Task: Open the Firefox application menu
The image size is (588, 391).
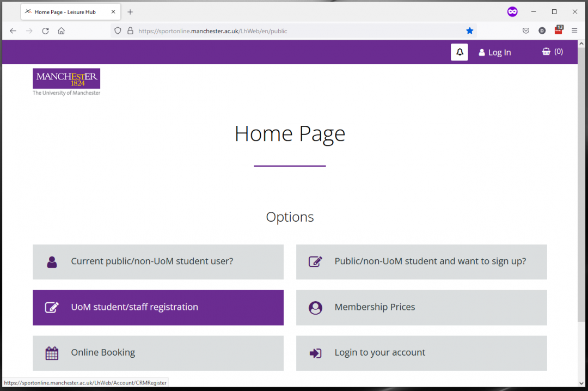Action: coord(574,30)
